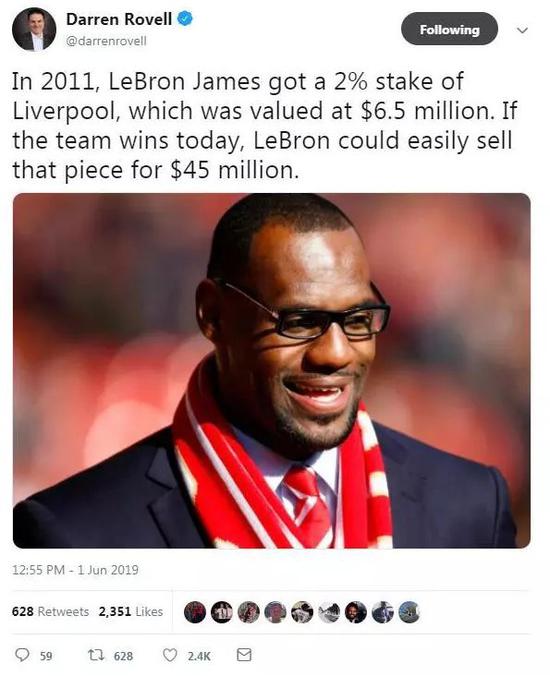Image resolution: width=550 pixels, height=676 pixels.
Task: Click the reply speech bubble icon
Action: tap(22, 655)
